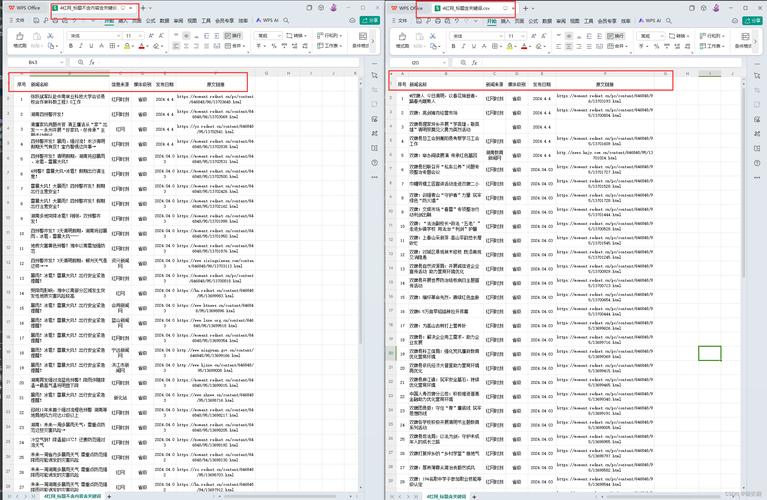Click Format Painter in left WPS window

(x=20, y=40)
